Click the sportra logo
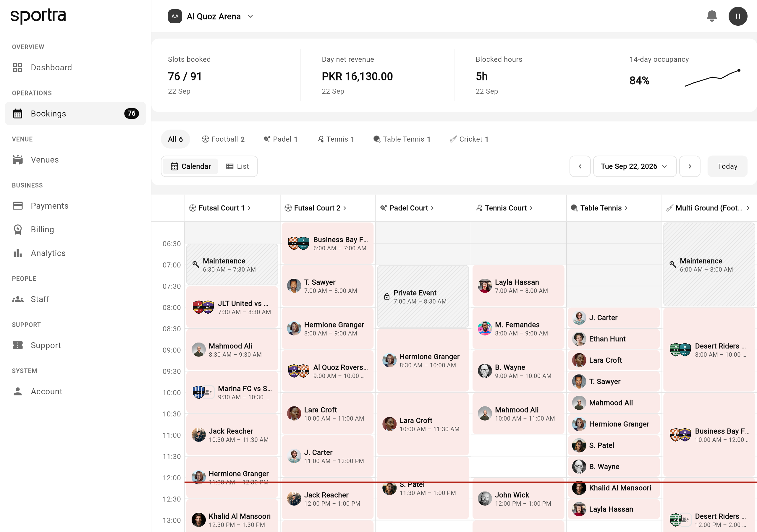Screen dimensions: 757x532 tap(38, 16)
